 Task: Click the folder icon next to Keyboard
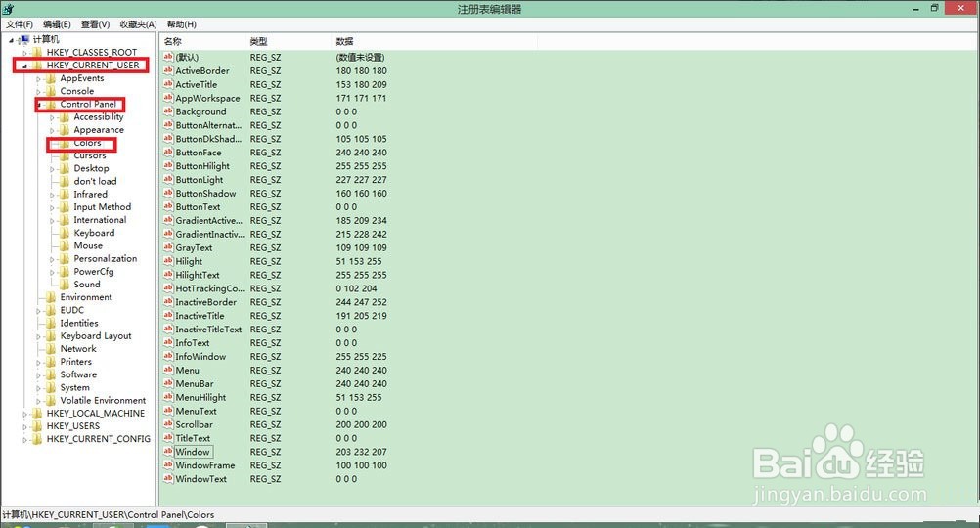tap(65, 233)
